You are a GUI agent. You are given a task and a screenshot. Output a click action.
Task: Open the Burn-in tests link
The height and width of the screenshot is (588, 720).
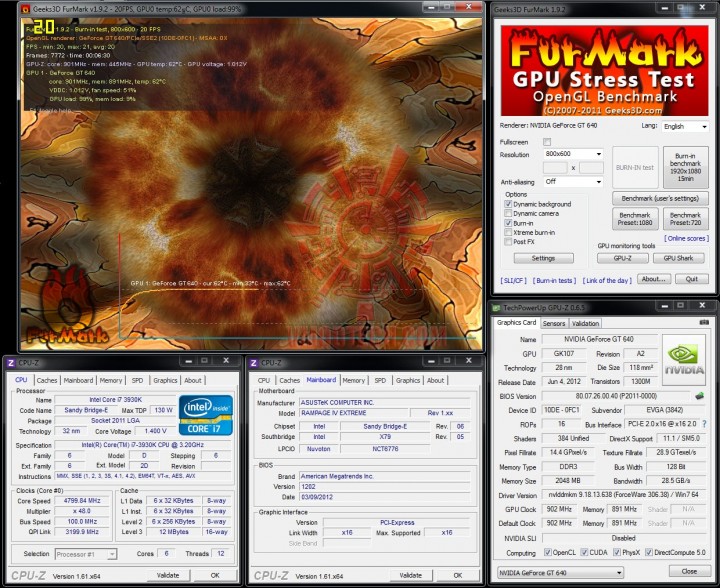coord(554,280)
